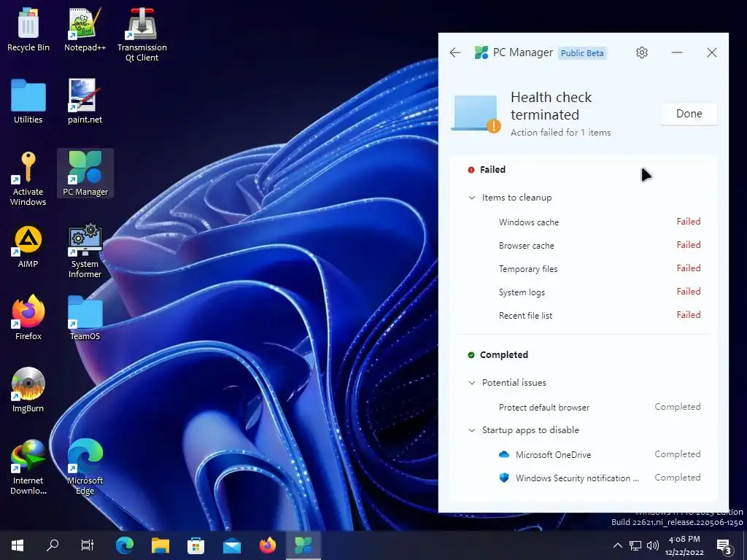The width and height of the screenshot is (747, 560).
Task: Open taskbar Search
Action: pos(53,545)
